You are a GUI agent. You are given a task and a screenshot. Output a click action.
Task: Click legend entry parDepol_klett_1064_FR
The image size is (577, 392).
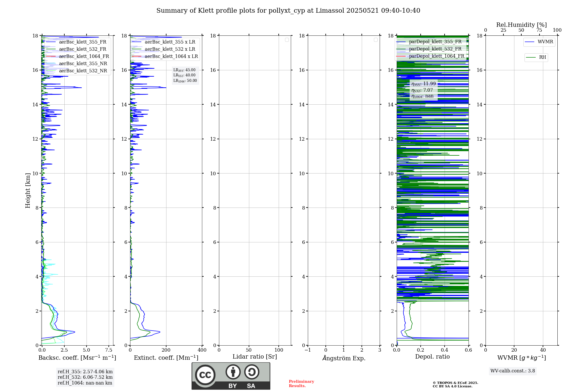click(437, 56)
